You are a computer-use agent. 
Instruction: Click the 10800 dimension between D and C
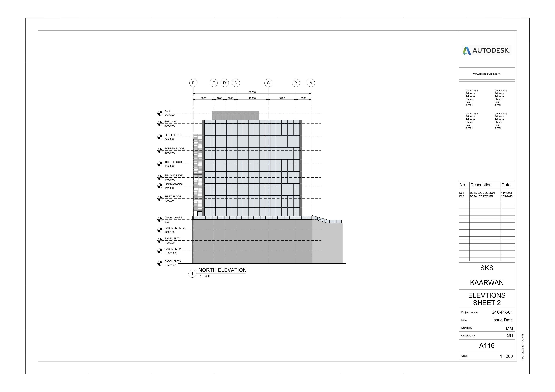click(252, 98)
